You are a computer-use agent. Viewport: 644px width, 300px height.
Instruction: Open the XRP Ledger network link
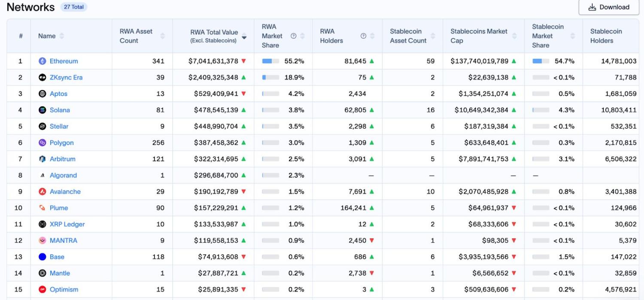[67, 224]
